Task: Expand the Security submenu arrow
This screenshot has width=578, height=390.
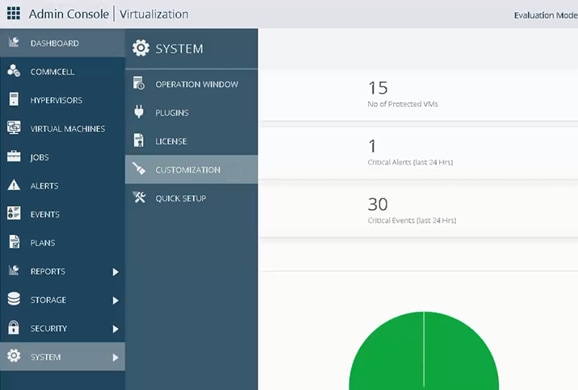Action: point(115,329)
